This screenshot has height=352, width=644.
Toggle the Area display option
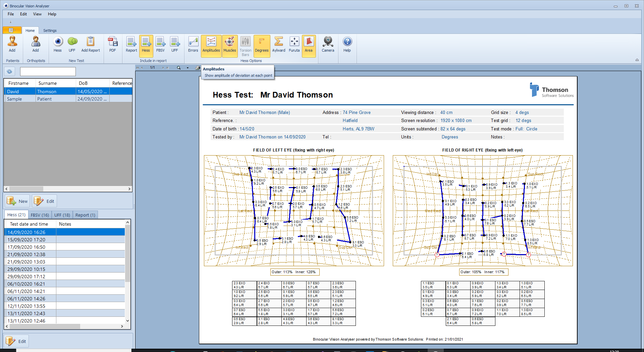point(309,44)
